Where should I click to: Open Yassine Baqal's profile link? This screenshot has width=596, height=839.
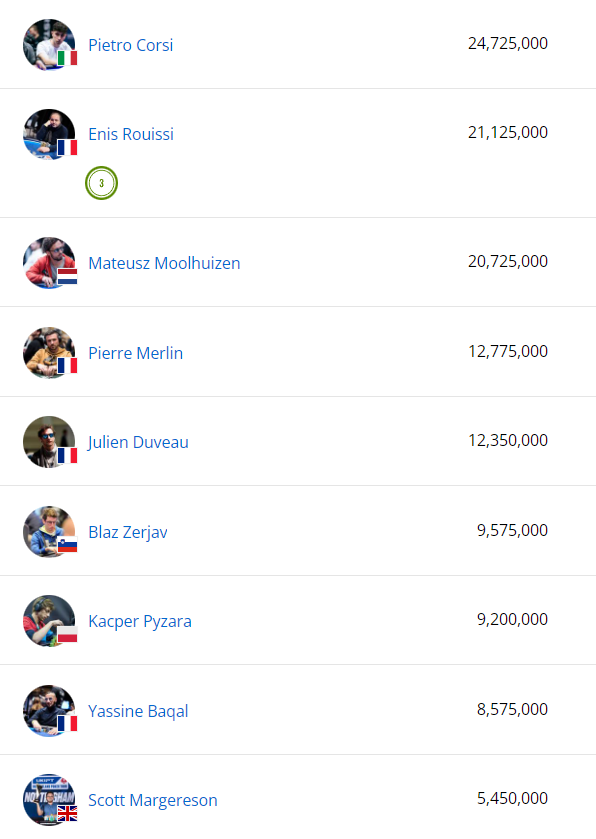[138, 711]
